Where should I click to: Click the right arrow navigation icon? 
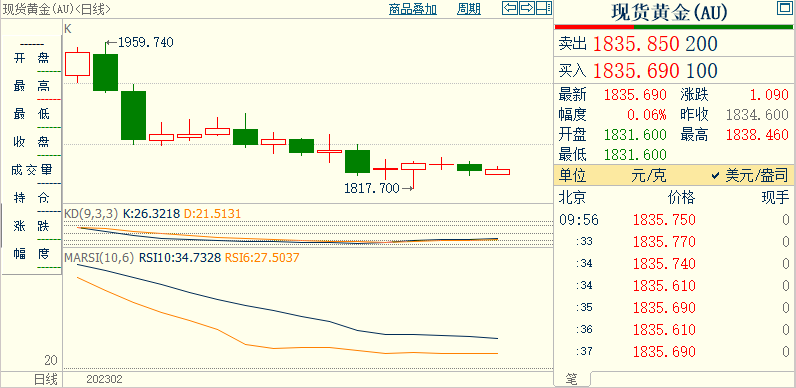click(x=527, y=8)
